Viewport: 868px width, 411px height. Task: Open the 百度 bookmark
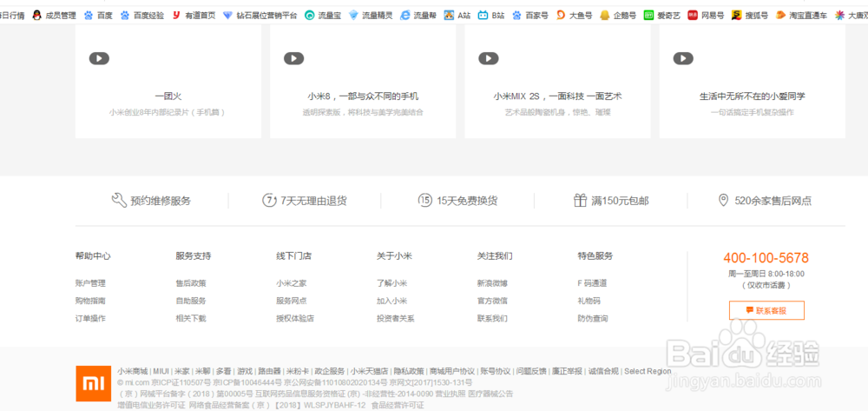[x=98, y=16]
